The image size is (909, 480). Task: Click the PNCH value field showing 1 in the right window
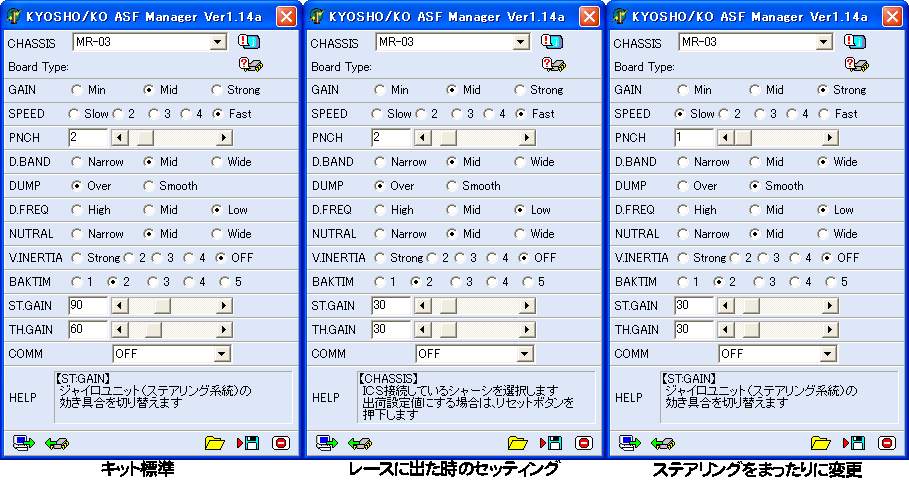[694, 138]
